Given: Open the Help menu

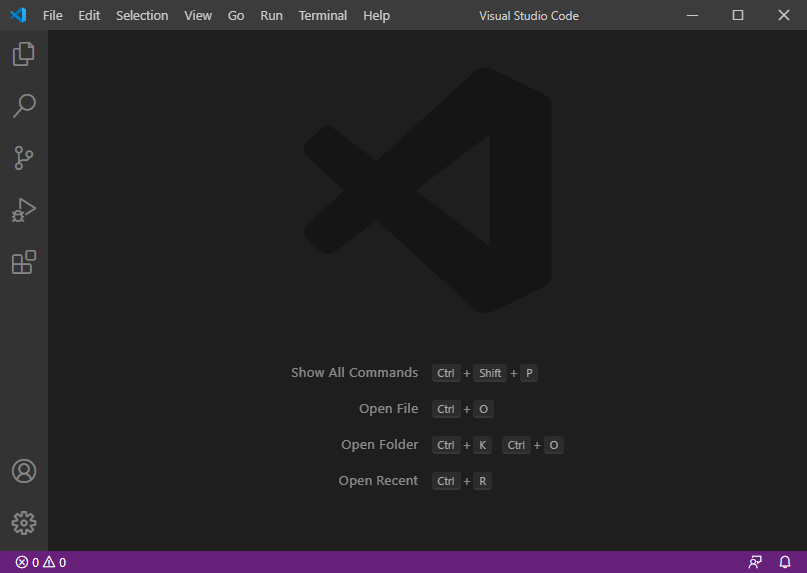Looking at the screenshot, I should tap(376, 15).
